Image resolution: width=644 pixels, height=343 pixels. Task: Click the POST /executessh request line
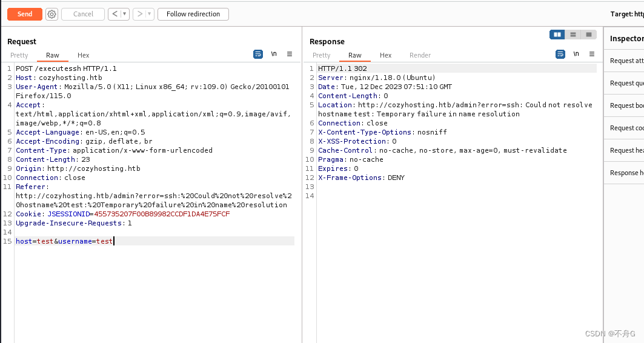coord(66,68)
